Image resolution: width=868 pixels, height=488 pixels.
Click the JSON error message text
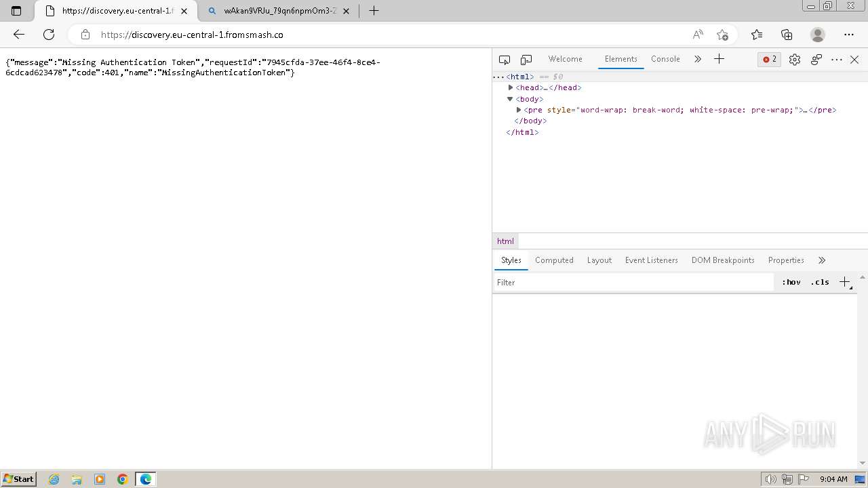(x=193, y=67)
